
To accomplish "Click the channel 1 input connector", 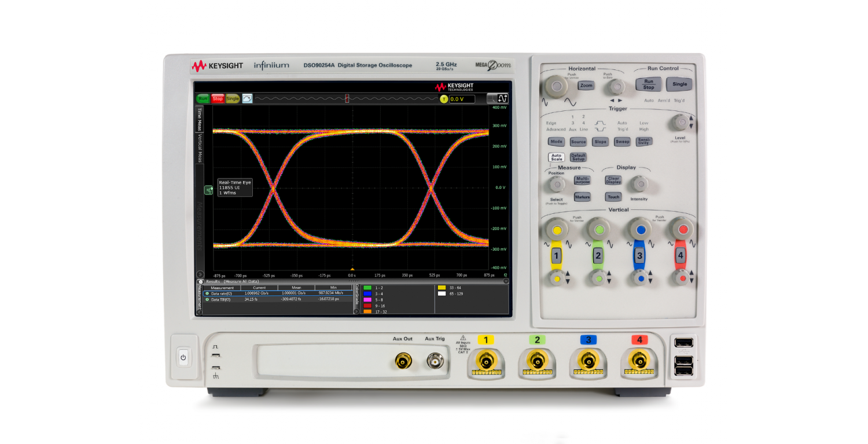I will pyautogui.click(x=486, y=362).
